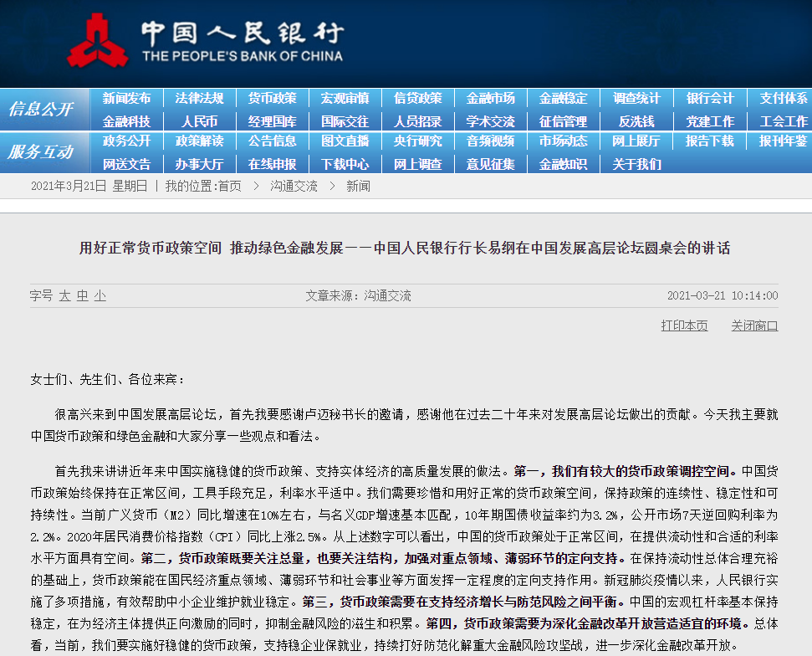Click 关闭窗口 link
Image resolution: width=812 pixels, height=656 pixels.
click(x=754, y=325)
